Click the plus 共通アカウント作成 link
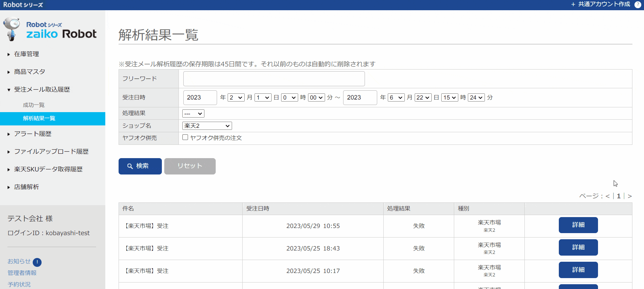This screenshot has height=289, width=644. (x=600, y=4)
